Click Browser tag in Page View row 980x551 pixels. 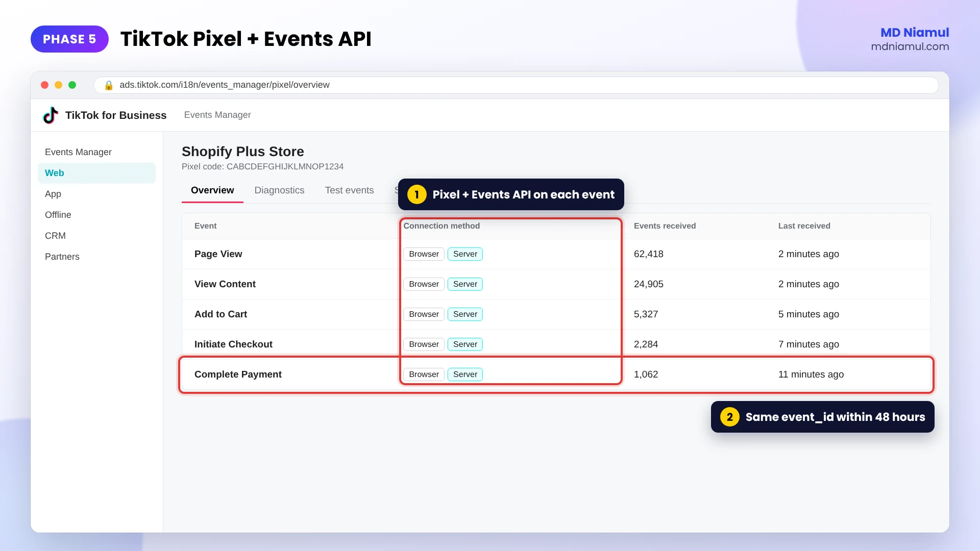click(424, 254)
